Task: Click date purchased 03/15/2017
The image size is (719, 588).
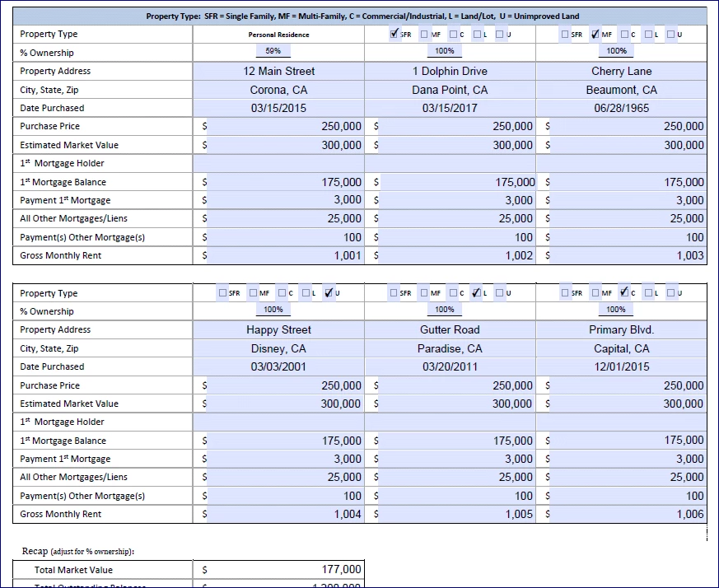Action: (x=450, y=108)
